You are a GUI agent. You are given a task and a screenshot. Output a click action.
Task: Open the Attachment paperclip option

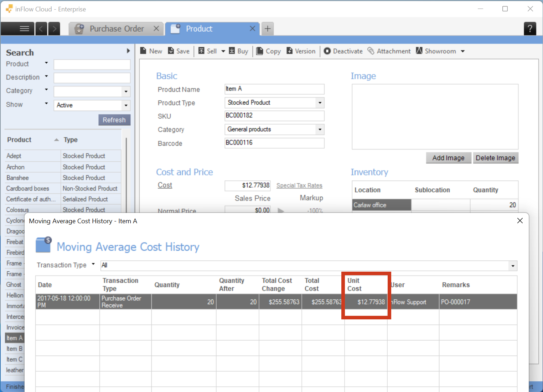(371, 51)
